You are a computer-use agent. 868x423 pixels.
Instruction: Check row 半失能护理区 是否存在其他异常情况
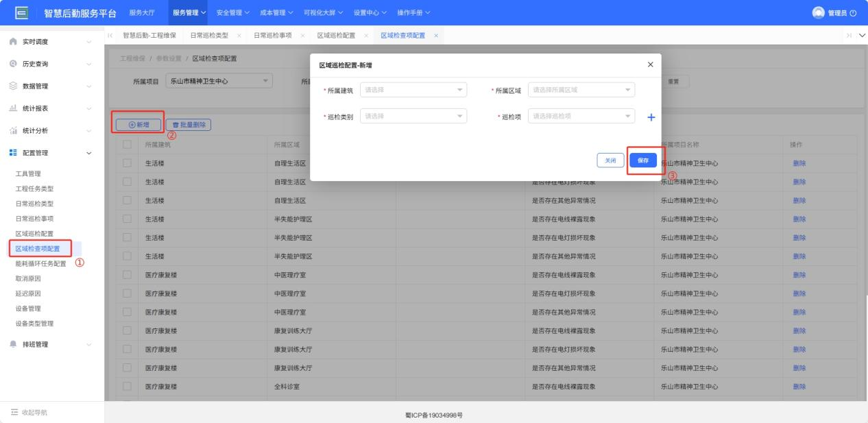127,256
